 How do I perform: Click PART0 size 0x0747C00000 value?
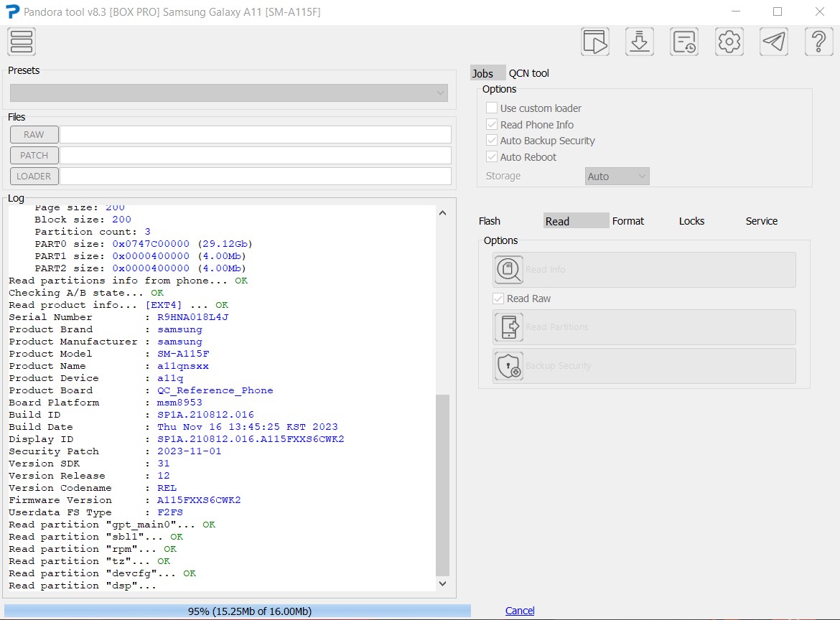[151, 243]
